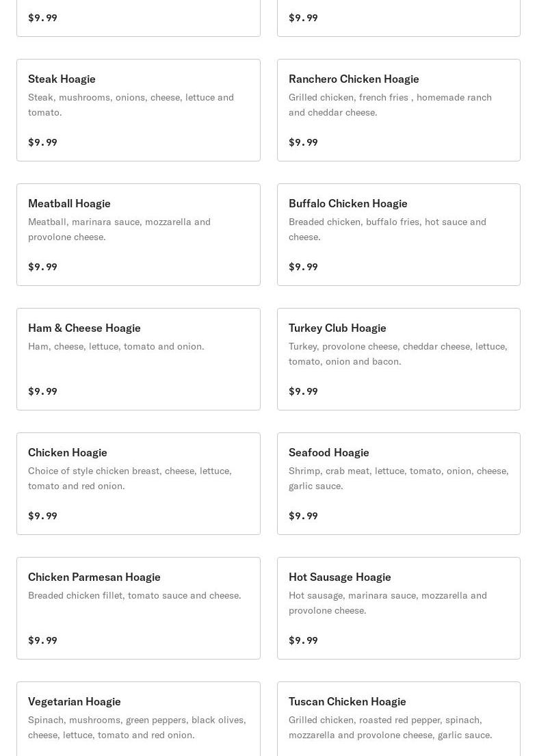Click the Hot Sausage Hoagie price

(x=303, y=640)
